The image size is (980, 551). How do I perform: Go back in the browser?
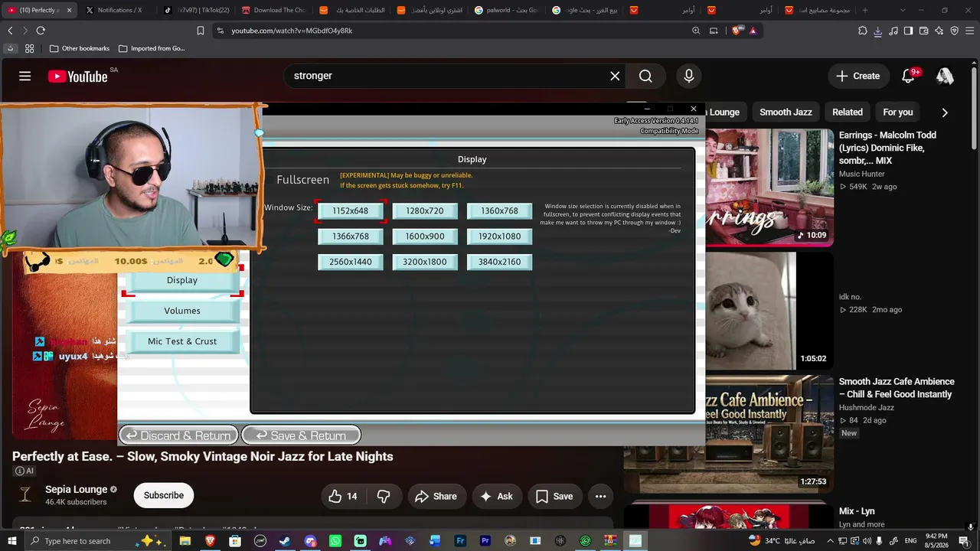pyautogui.click(x=10, y=31)
